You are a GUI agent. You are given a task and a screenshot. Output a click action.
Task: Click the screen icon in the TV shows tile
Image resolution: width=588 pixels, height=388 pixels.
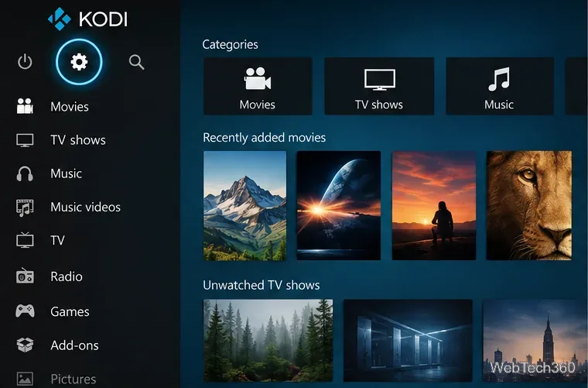tap(380, 80)
